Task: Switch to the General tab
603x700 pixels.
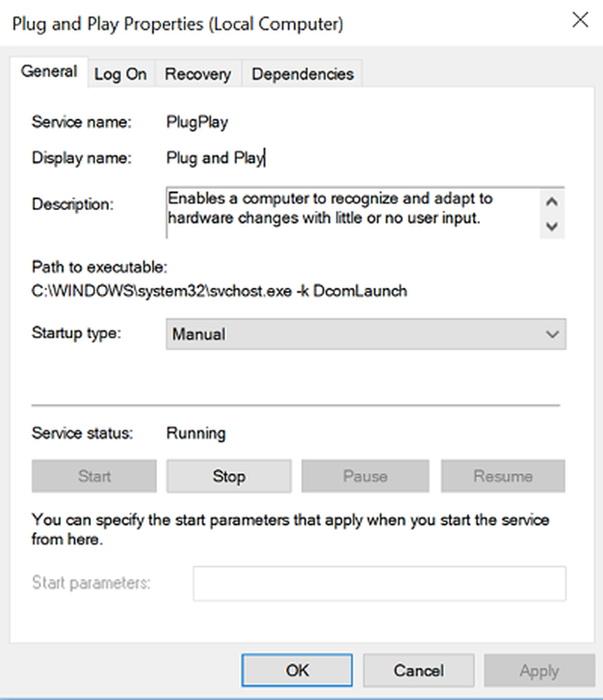Action: click(49, 72)
